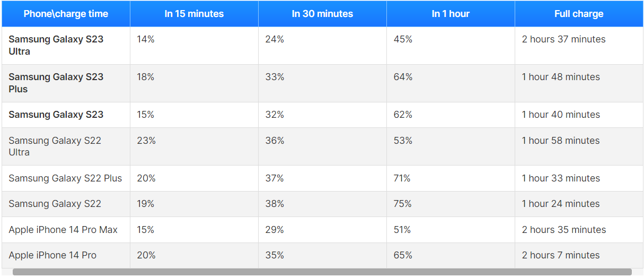Click the 2 hours 37 minutes cell
The width and height of the screenshot is (644, 277).
pyautogui.click(x=579, y=46)
